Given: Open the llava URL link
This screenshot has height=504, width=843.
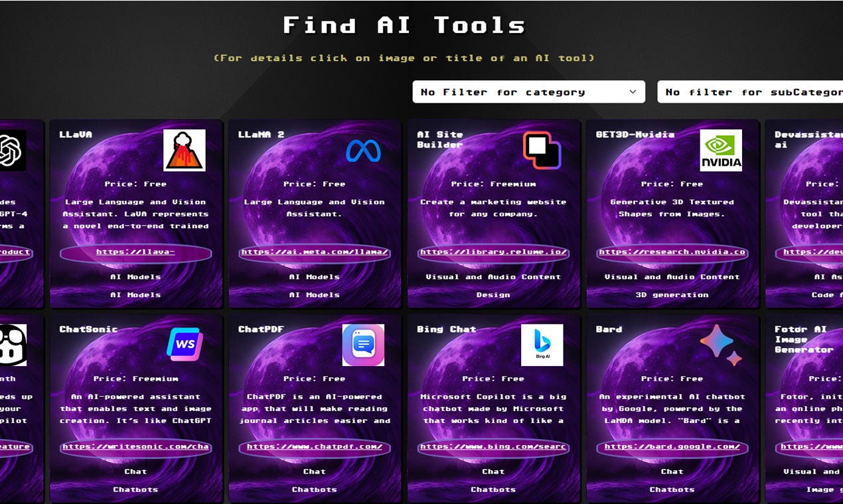Looking at the screenshot, I should (135, 252).
